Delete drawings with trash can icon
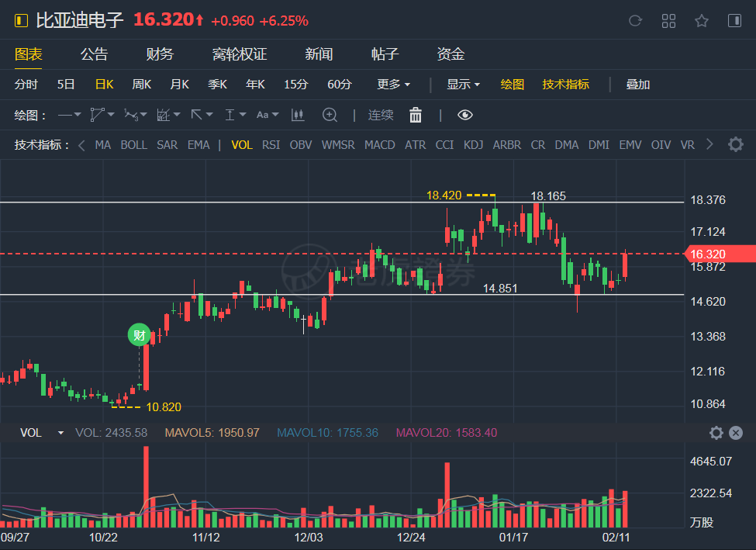 coord(416,115)
